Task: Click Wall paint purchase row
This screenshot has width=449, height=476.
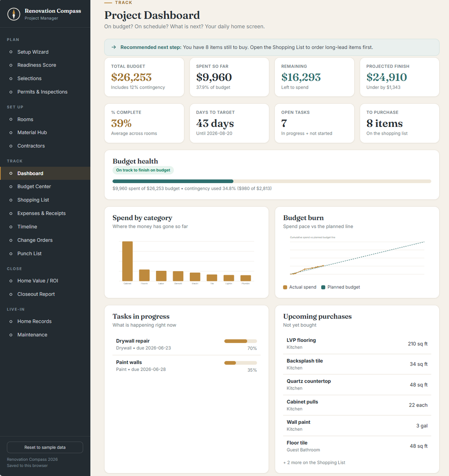Action: pos(357,425)
